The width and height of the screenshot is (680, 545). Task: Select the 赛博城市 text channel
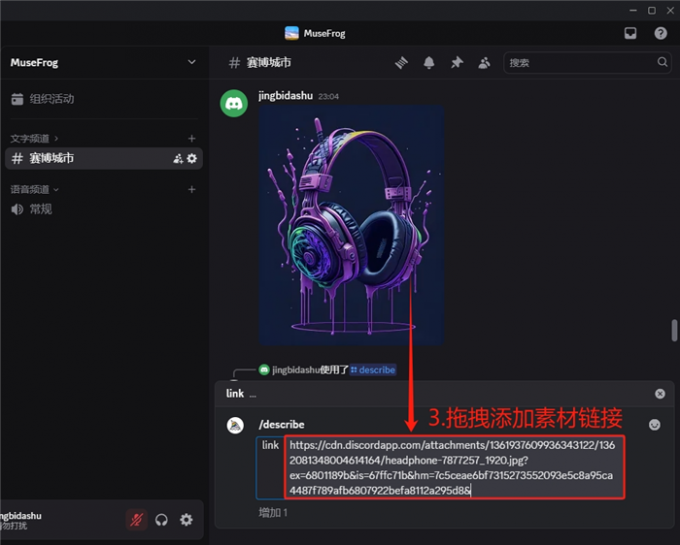tap(104, 158)
